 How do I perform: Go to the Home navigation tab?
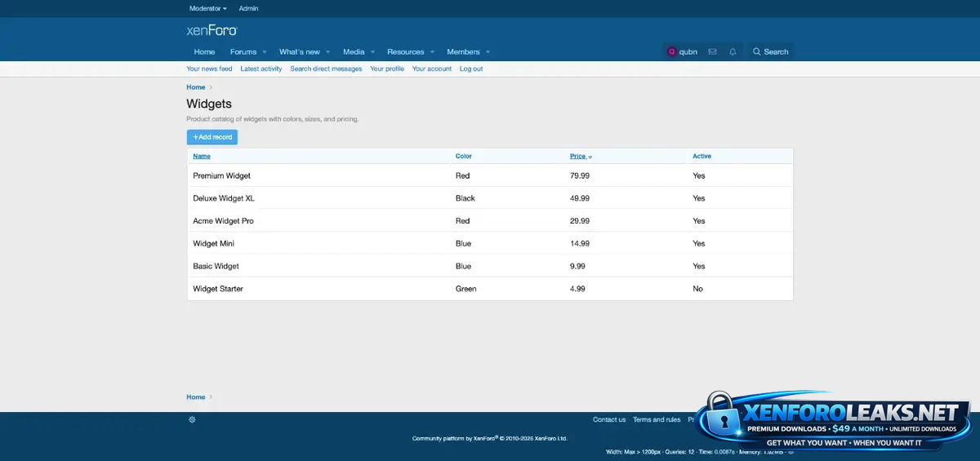tap(204, 51)
